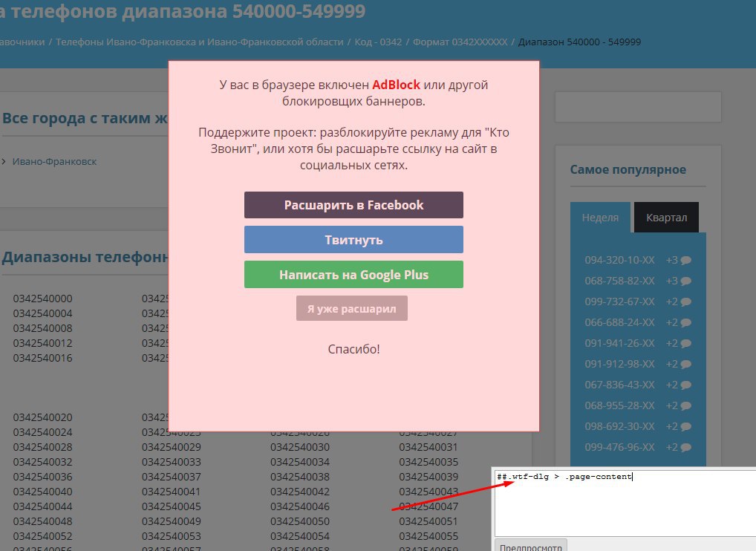The image size is (756, 551).
Task: Open phone number 0342540046
Action: [300, 506]
